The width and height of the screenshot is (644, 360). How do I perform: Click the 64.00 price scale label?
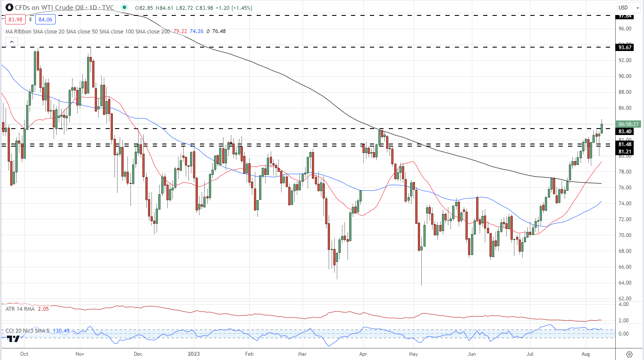(625, 283)
